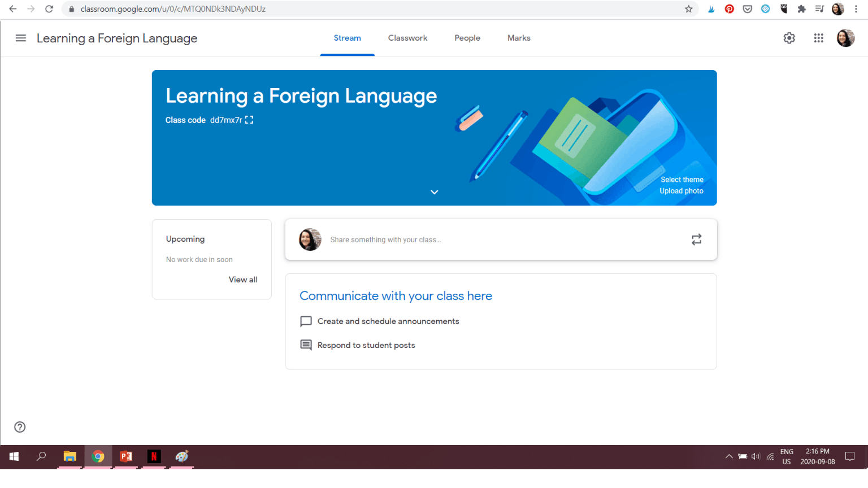
Task: Bookmark the page with the star icon
Action: [689, 8]
